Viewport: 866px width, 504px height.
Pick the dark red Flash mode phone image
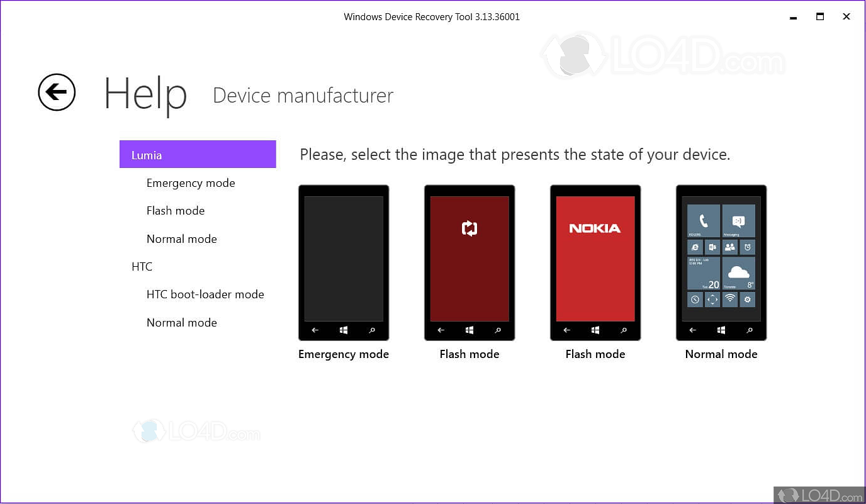click(470, 262)
